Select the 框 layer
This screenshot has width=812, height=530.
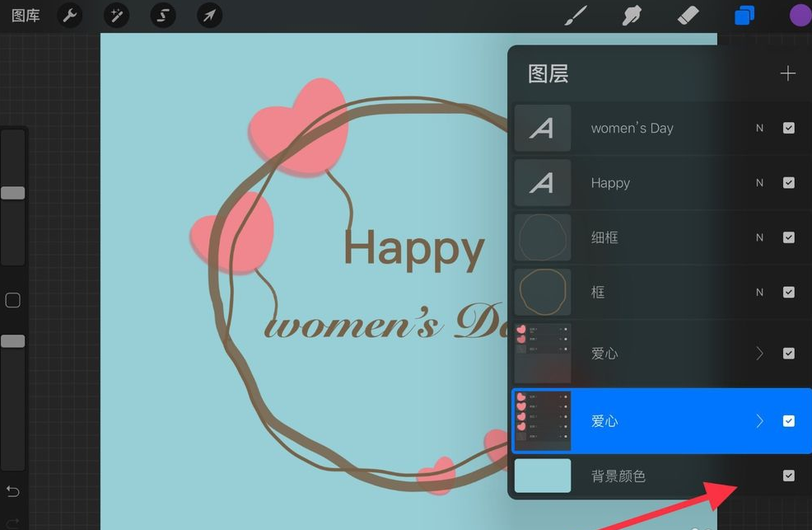[642, 292]
